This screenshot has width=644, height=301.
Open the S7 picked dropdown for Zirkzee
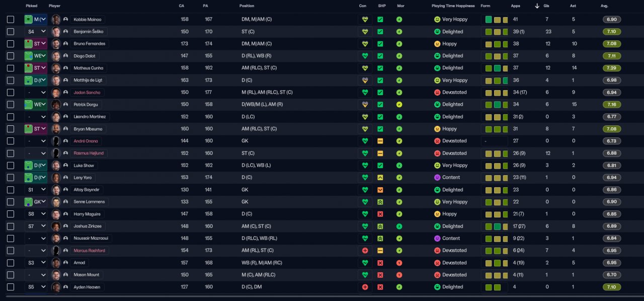pos(36,226)
